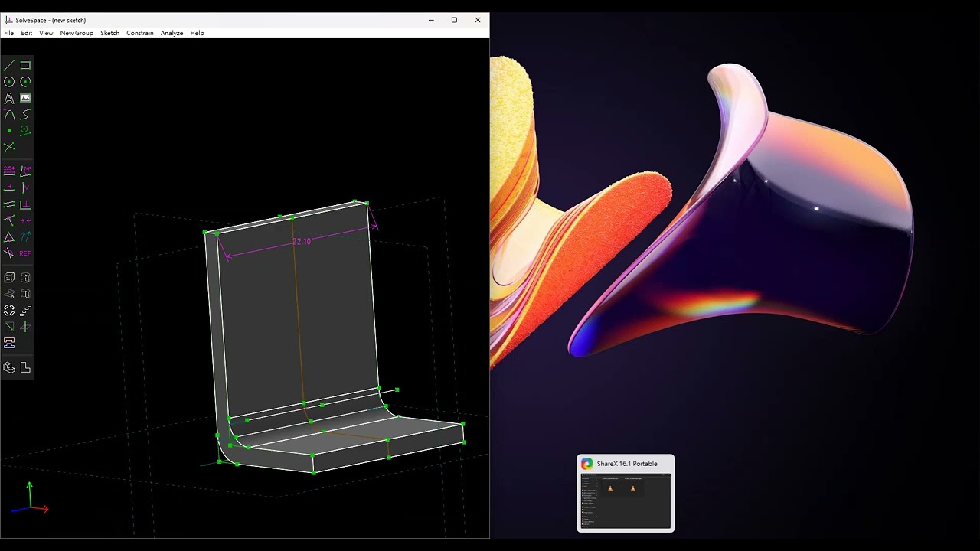Select the Circle sketch tool
980x551 pixels.
(x=9, y=82)
